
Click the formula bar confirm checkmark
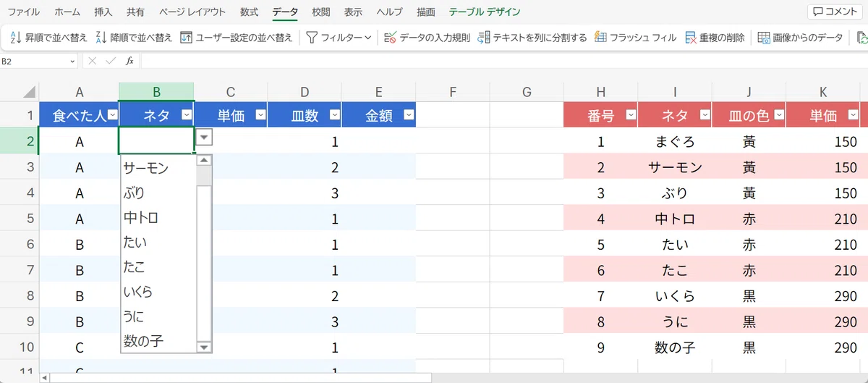pyautogui.click(x=110, y=62)
